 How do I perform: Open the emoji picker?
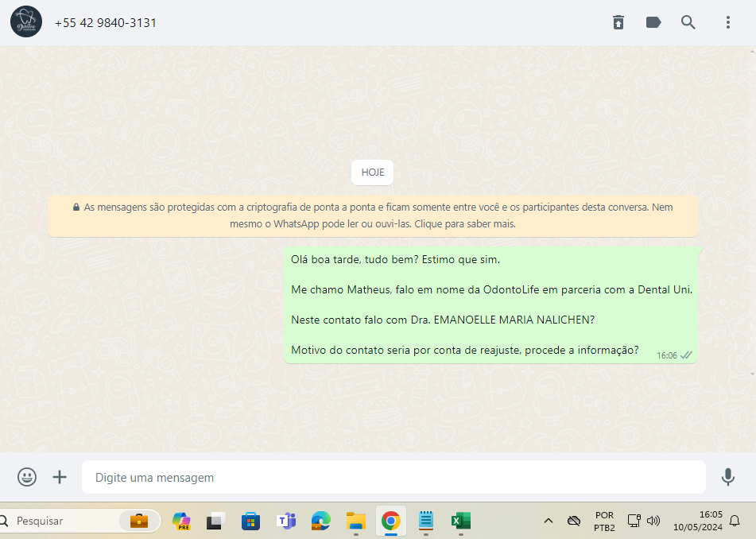27,477
